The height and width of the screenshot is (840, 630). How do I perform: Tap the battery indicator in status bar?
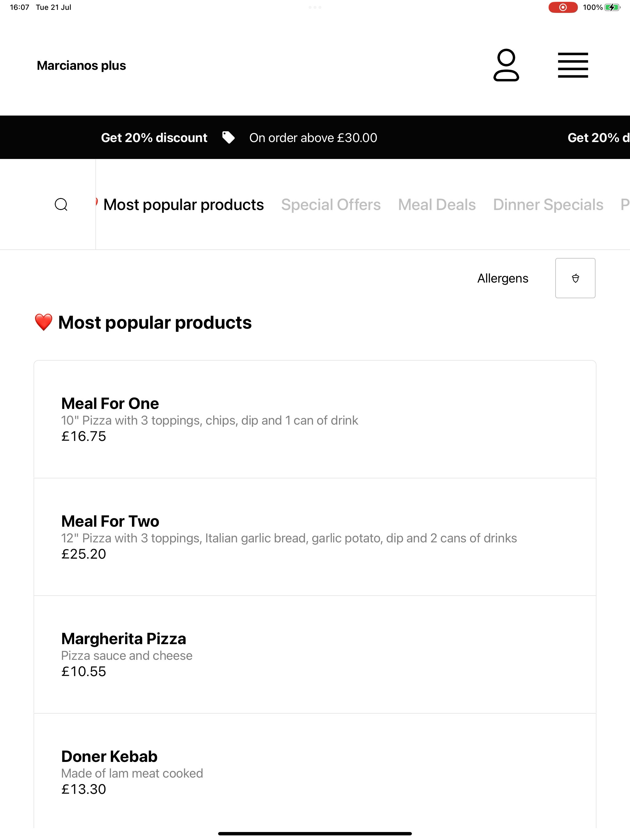[x=612, y=7]
